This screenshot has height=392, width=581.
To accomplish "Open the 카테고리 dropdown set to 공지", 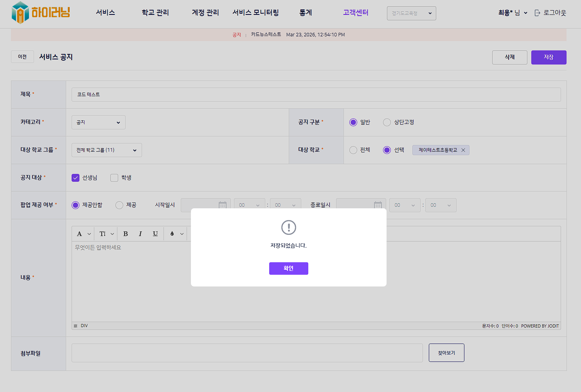I will coord(99,122).
